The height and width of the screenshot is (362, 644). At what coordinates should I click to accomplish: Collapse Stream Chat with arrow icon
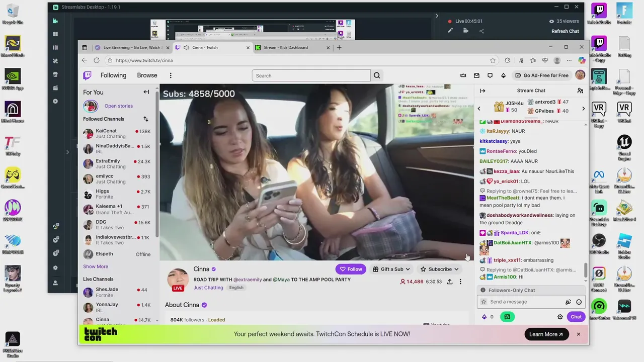click(482, 90)
